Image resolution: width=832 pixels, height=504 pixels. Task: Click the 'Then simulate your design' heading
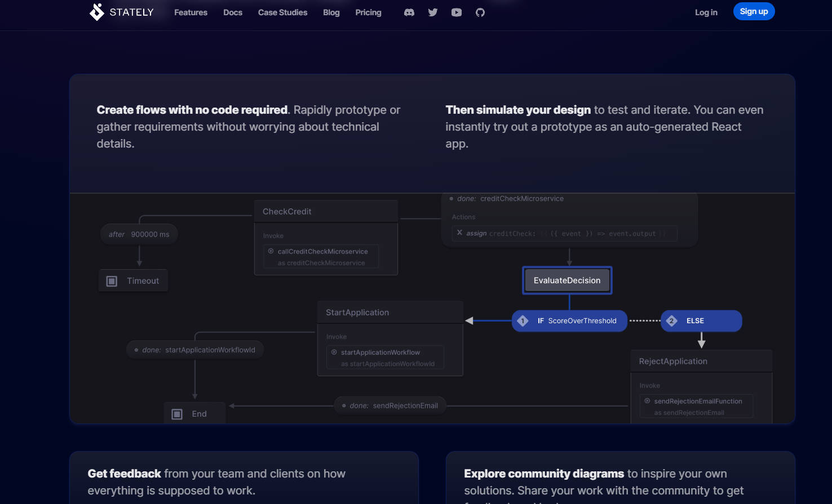pyautogui.click(x=518, y=110)
